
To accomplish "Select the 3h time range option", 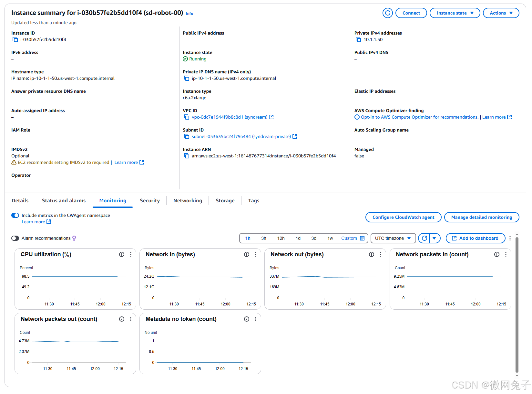I will (x=263, y=238).
